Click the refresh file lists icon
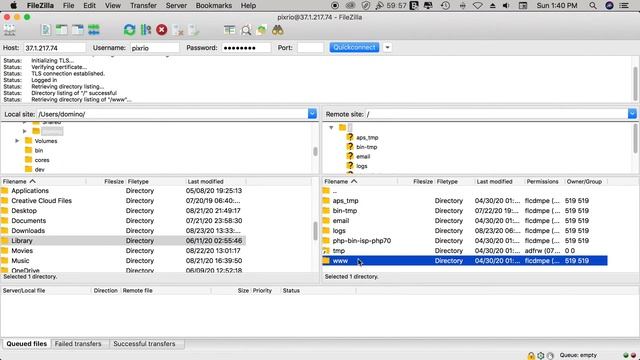This screenshot has height=360, width=640. tap(129, 30)
